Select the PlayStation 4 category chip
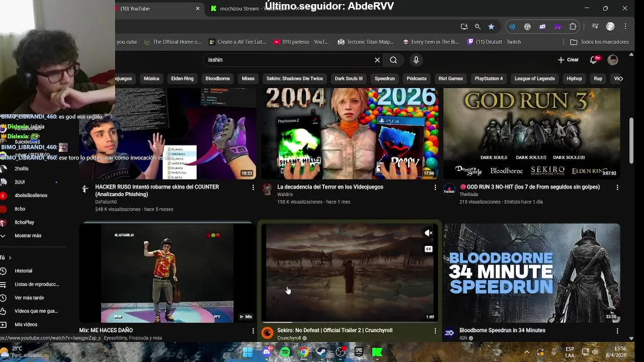 [489, 78]
